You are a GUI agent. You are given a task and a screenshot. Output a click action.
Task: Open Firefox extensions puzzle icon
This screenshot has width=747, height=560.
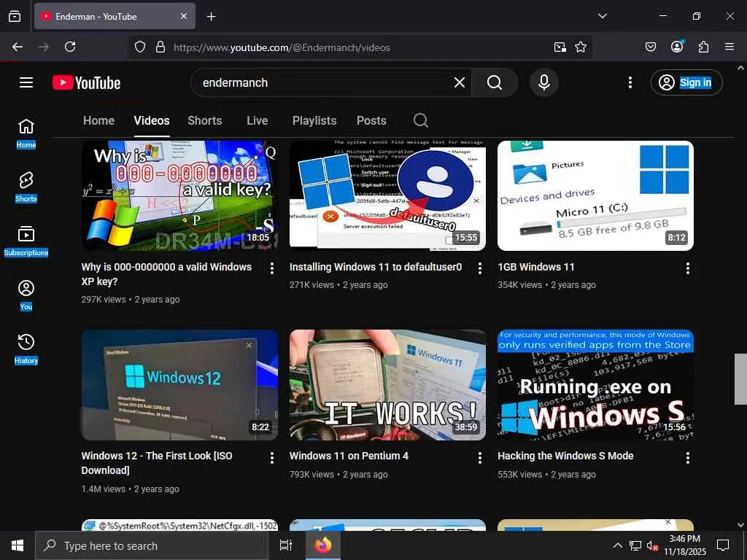click(x=704, y=47)
